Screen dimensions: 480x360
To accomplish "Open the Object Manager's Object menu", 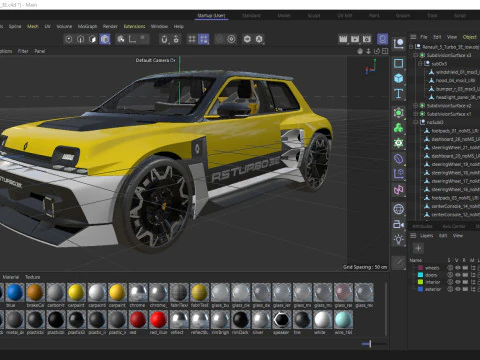I will (x=469, y=37).
